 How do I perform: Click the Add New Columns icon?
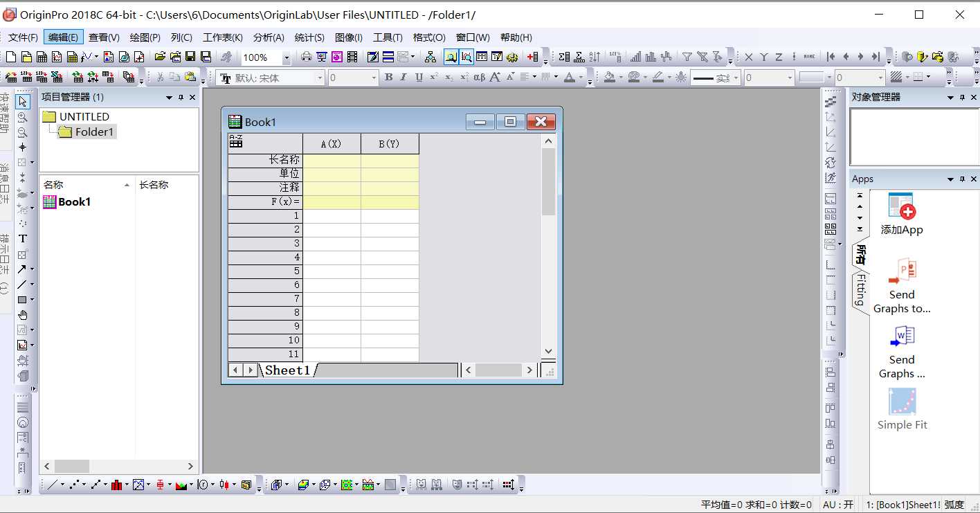click(x=533, y=57)
